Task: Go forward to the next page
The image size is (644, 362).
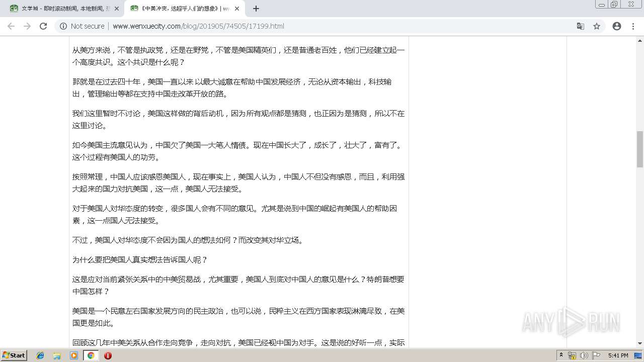Action: pyautogui.click(x=27, y=26)
